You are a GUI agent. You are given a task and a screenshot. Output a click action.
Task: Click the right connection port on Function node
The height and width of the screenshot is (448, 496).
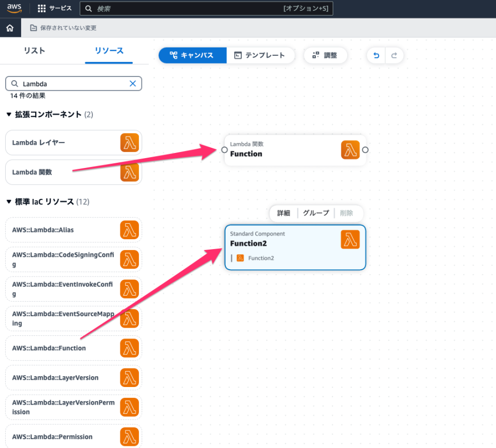pos(365,150)
